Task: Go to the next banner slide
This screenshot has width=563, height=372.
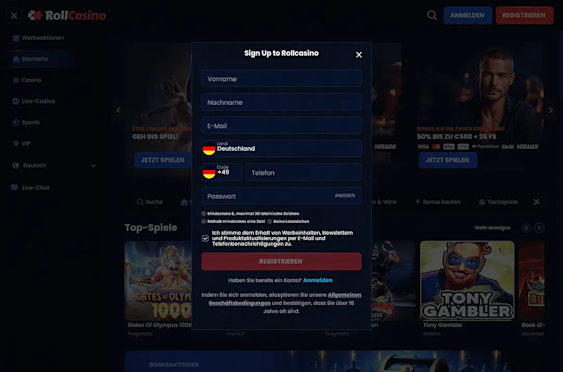Action: click(x=551, y=110)
